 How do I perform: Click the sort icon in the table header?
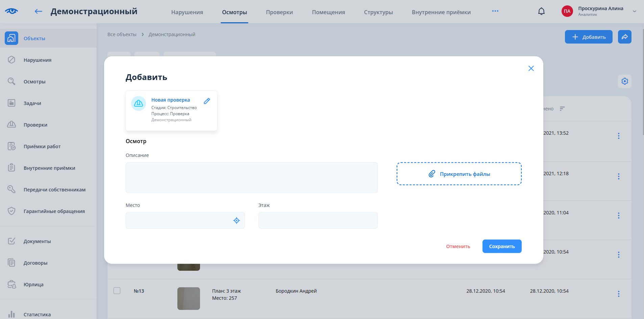click(562, 109)
